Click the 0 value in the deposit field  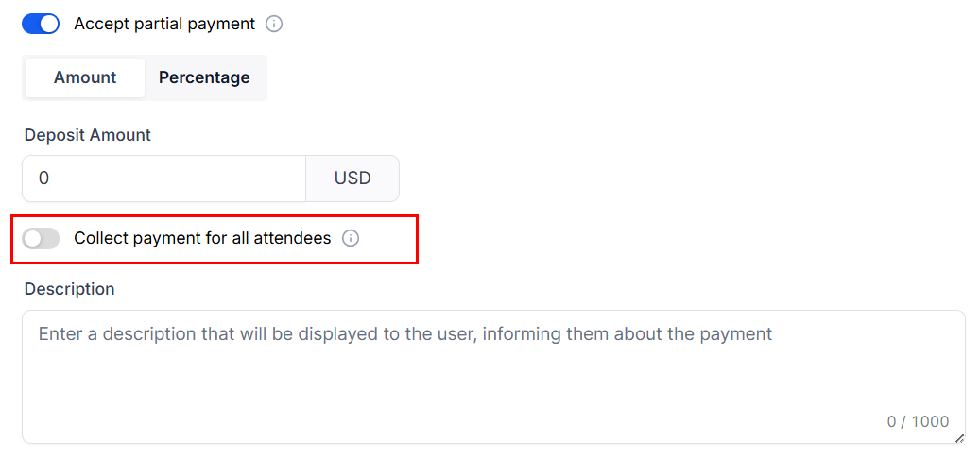tap(43, 179)
